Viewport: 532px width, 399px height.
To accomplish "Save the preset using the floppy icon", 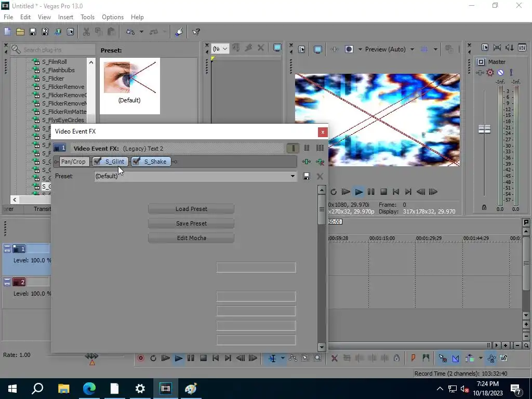I will pyautogui.click(x=307, y=176).
